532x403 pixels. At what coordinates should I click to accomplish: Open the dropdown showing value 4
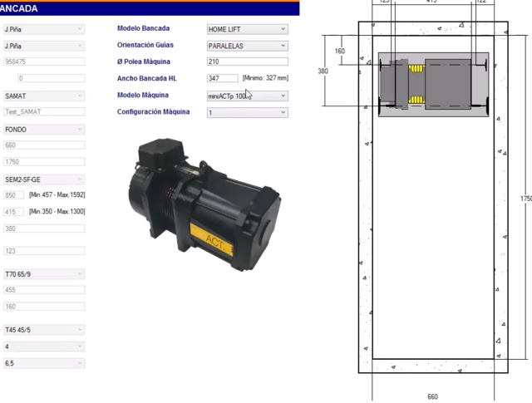click(44, 346)
